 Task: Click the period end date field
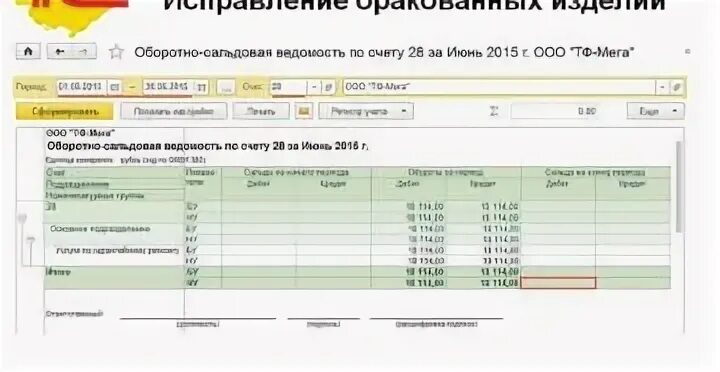(169, 87)
